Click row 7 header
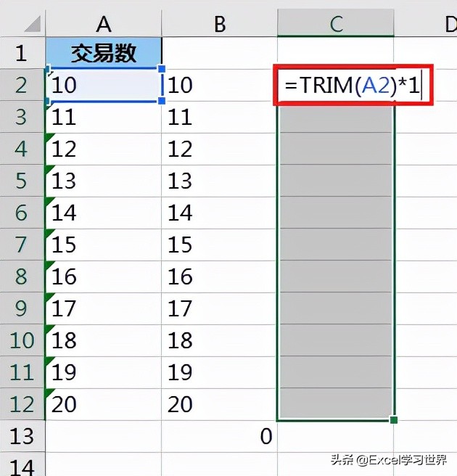Screen dimensions: 457x476 [x=22, y=245]
